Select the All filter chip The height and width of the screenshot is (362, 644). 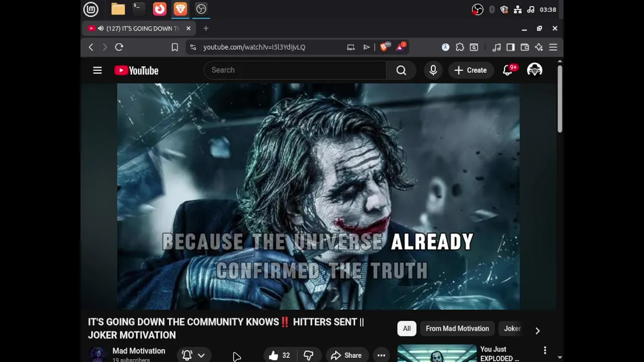tap(407, 329)
